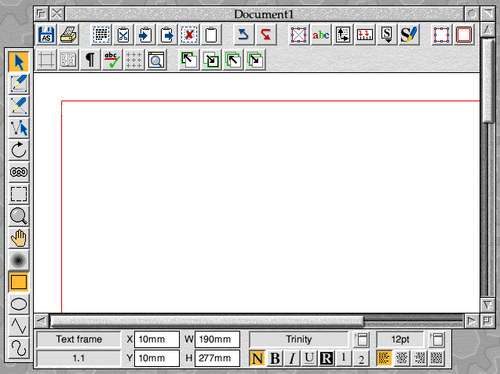Toggle Italic text effect button

coord(292,359)
